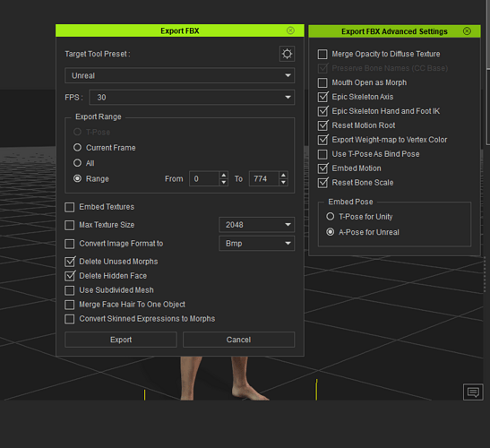Viewport: 490px width, 448px height.
Task: Increase the From frame value with up arrow
Action: 223,176
